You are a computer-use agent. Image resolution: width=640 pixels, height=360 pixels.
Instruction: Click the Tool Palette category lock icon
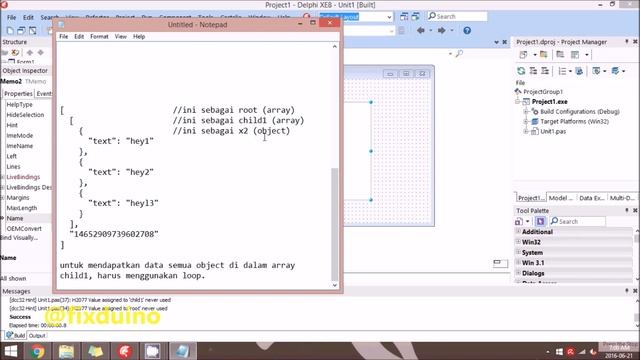pos(519,221)
